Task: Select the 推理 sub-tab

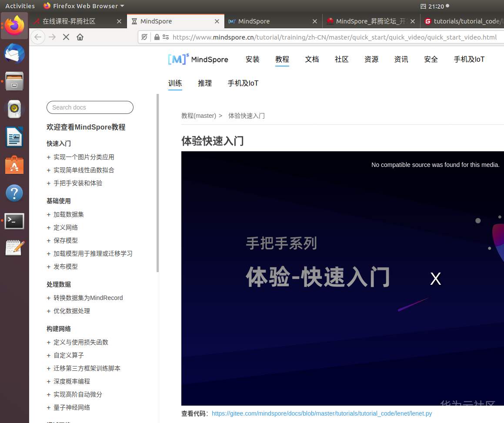Action: [x=205, y=83]
